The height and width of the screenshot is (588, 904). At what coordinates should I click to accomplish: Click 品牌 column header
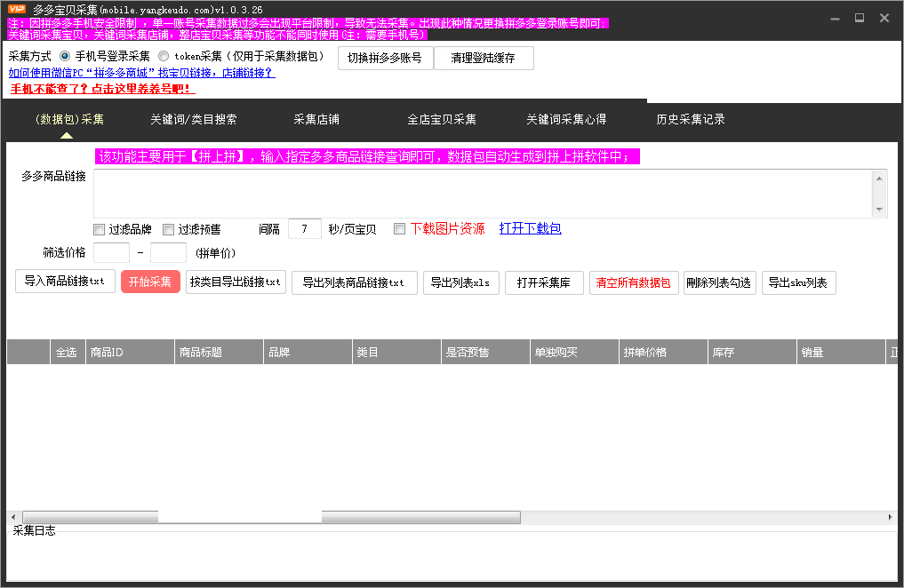pos(308,352)
